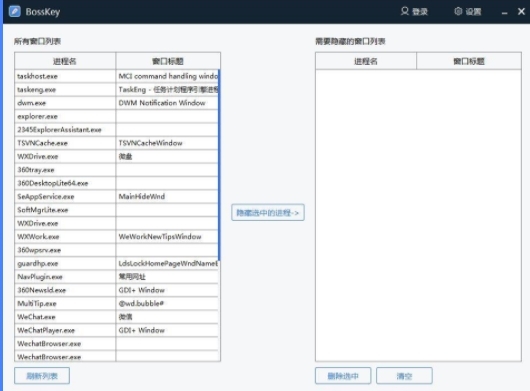Select the 360NewsId.exe process
Screen dimensions: 530x391
pos(116,290)
